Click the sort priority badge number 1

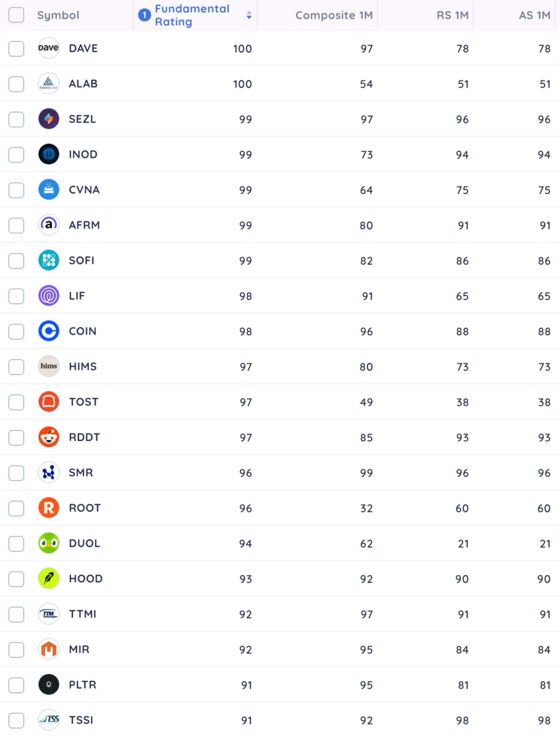click(x=144, y=15)
